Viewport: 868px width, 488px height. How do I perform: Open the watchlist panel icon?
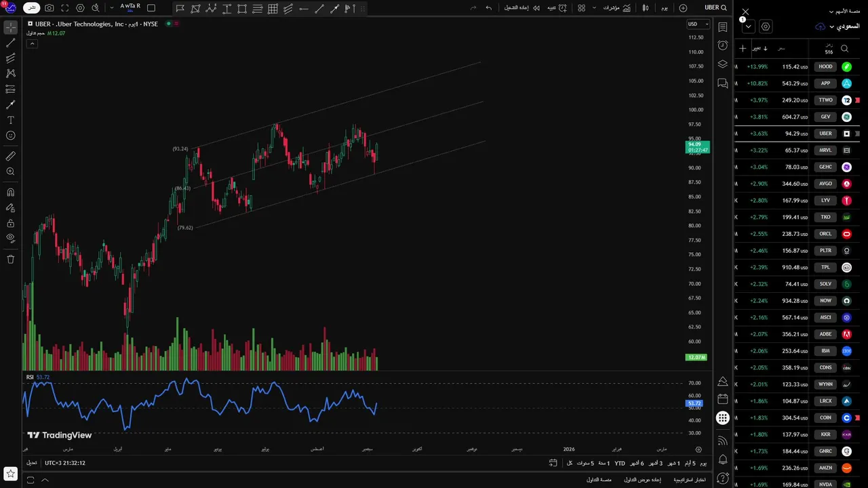click(723, 27)
